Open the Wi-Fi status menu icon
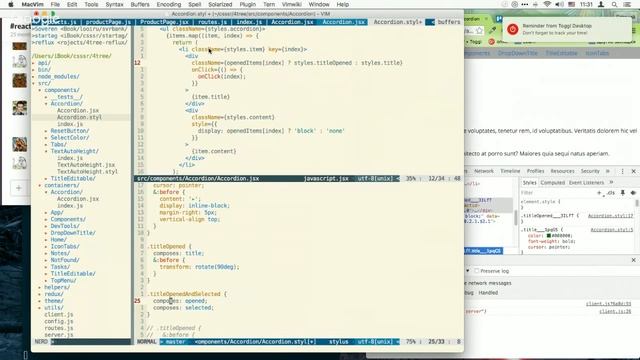 click(x=547, y=4)
